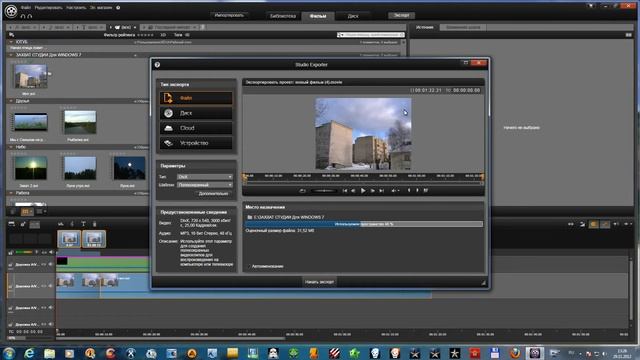This screenshot has height=360, width=640.
Task: Click the disk usage progress bar
Action: 363,224
